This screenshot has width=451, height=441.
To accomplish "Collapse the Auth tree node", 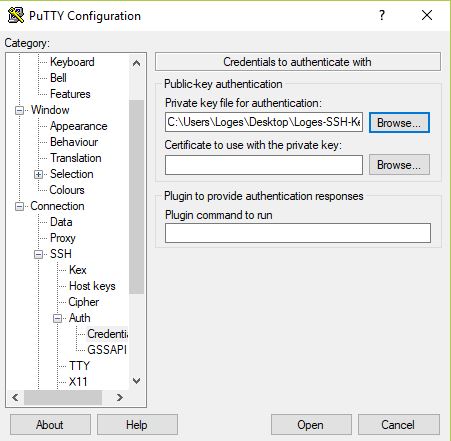I will click(x=58, y=319).
